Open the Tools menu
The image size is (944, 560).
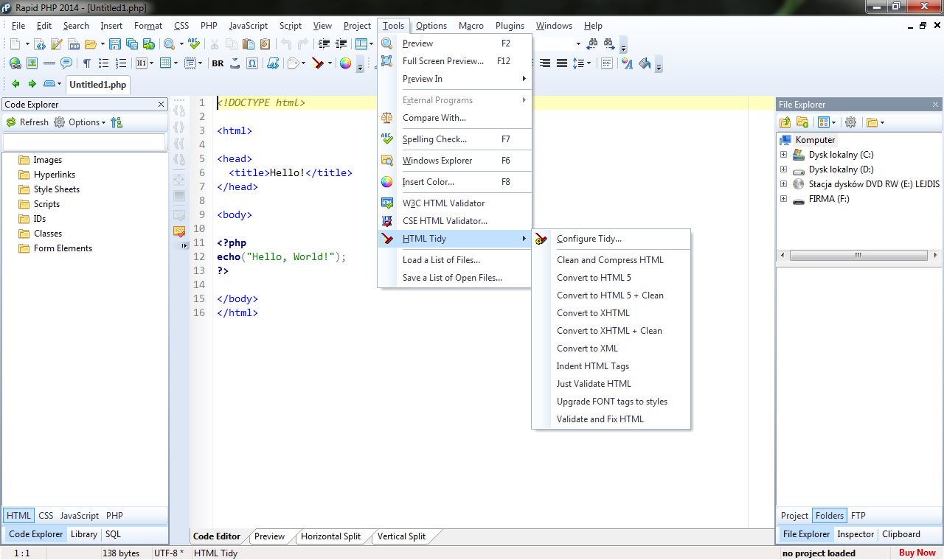click(393, 26)
